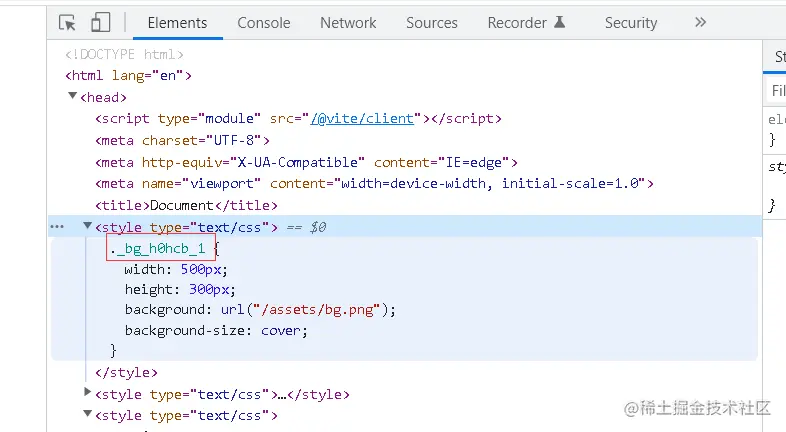This screenshot has height=432, width=786.
Task: Select the meta charset UTF-8 row
Action: (x=182, y=140)
